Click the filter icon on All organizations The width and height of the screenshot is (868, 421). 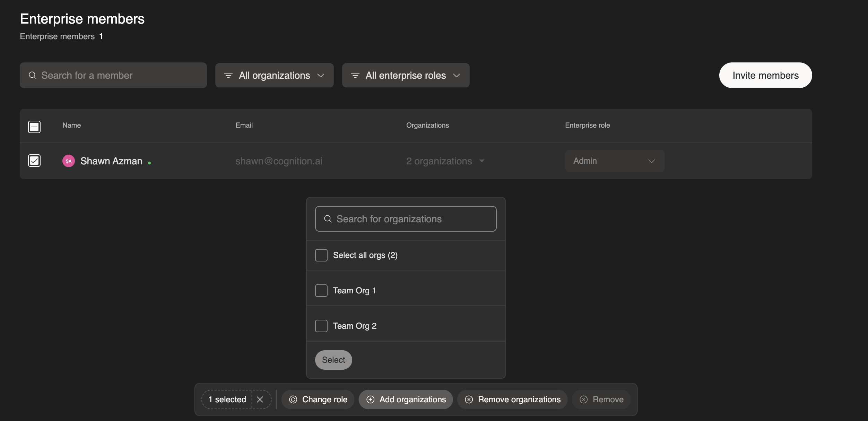pos(228,75)
